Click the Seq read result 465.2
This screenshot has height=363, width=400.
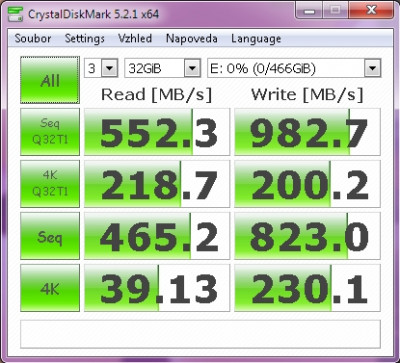click(157, 236)
